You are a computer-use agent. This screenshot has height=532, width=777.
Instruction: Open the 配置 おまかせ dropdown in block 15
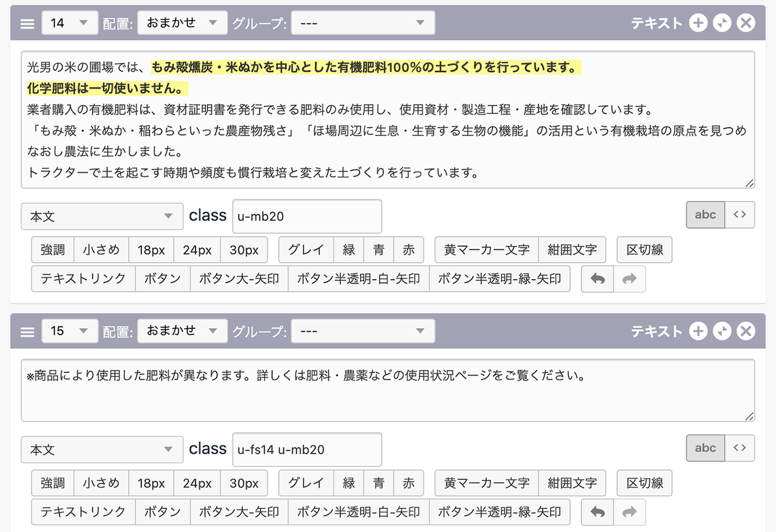coord(182,331)
